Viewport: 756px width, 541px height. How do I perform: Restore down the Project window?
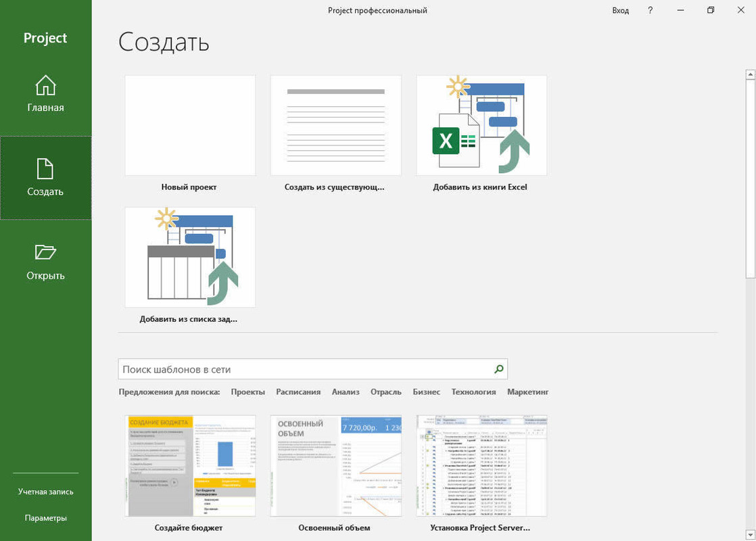pyautogui.click(x=710, y=10)
